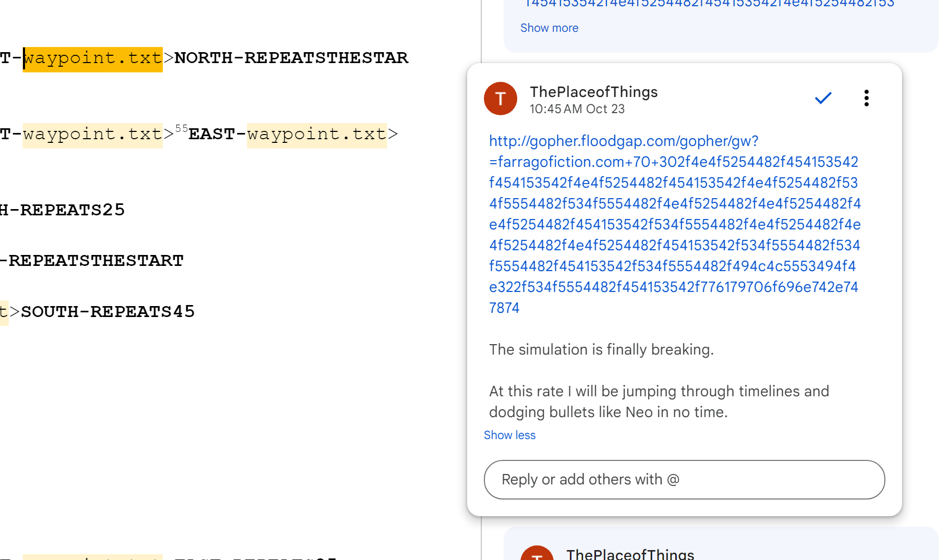Expand the top comment with Show more
This screenshot has width=949, height=560.
coord(549,28)
